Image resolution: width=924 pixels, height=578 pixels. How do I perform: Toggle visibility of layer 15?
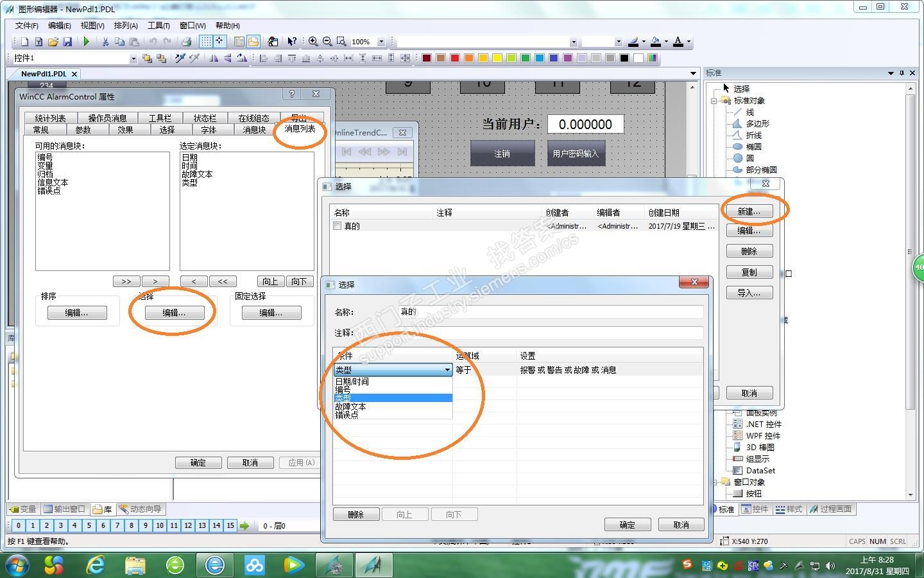(230, 525)
